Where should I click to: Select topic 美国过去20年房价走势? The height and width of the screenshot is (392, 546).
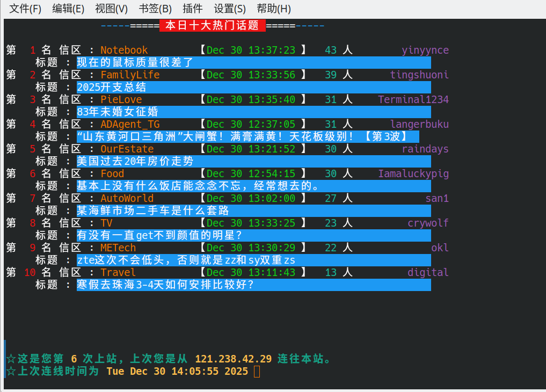click(135, 161)
